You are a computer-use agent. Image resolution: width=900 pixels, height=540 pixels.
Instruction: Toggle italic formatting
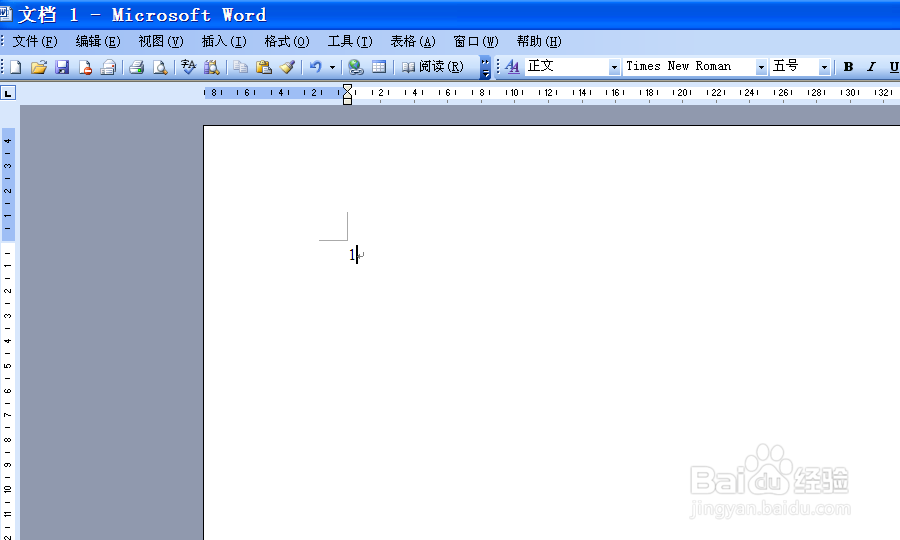(871, 67)
